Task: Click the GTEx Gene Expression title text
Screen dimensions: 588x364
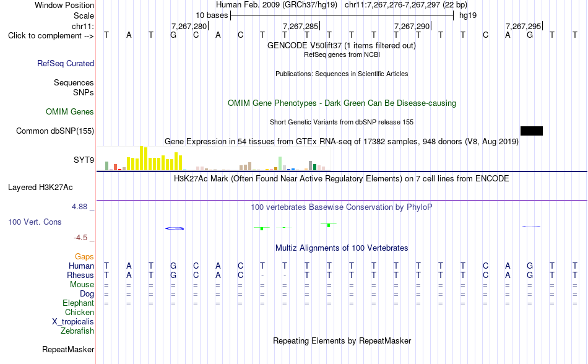Action: click(342, 141)
